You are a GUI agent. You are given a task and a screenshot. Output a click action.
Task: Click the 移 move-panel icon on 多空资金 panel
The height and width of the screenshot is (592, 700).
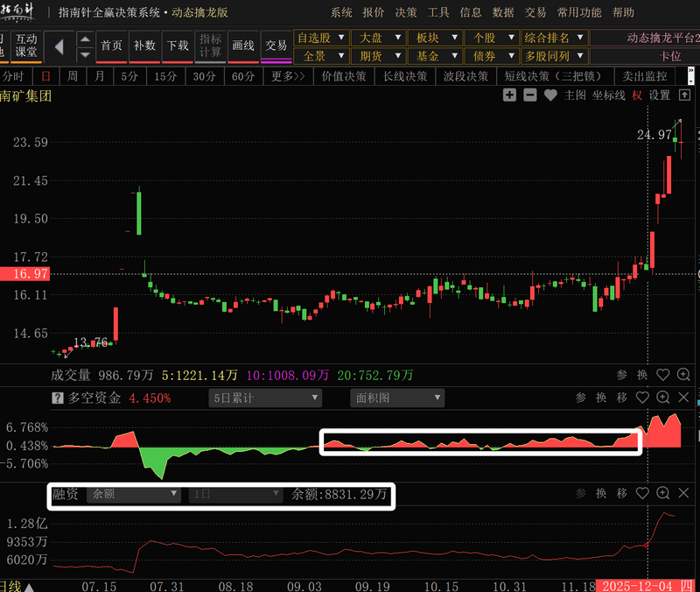pos(621,398)
